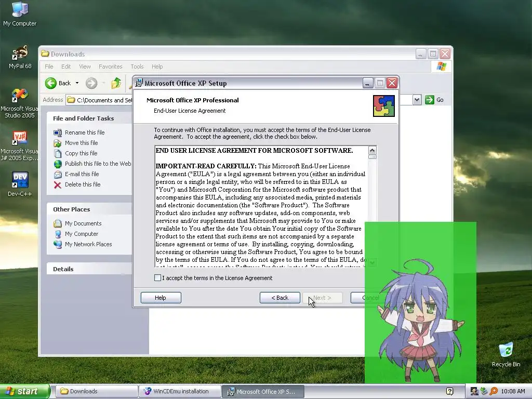Open Microsoft Visual J# 2005 Express icon
This screenshot has width=532, height=399.
click(19, 146)
